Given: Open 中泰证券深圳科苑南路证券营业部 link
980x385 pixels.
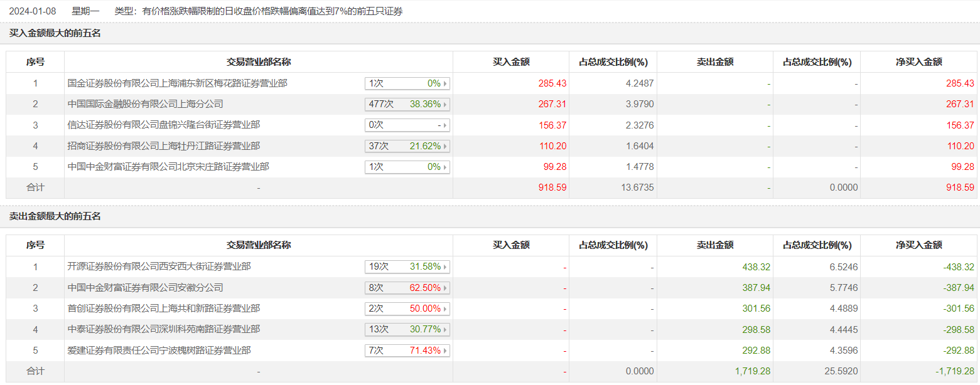Looking at the screenshot, I should (163, 329).
